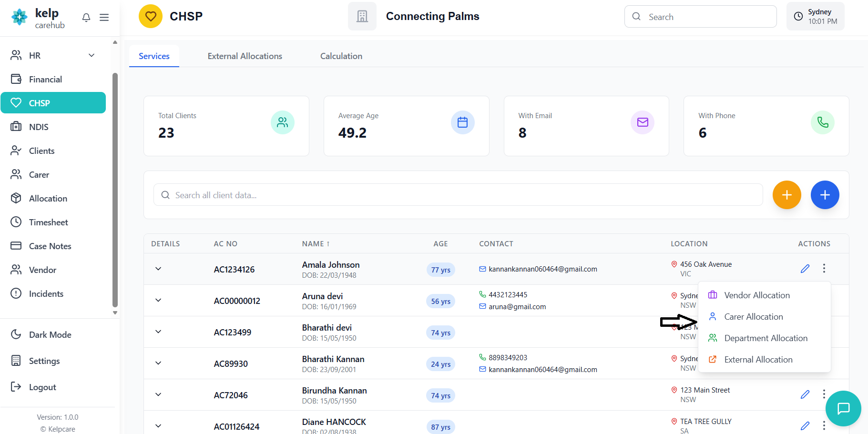
Task: Choose Vendor Allocation menu option
Action: (756, 295)
